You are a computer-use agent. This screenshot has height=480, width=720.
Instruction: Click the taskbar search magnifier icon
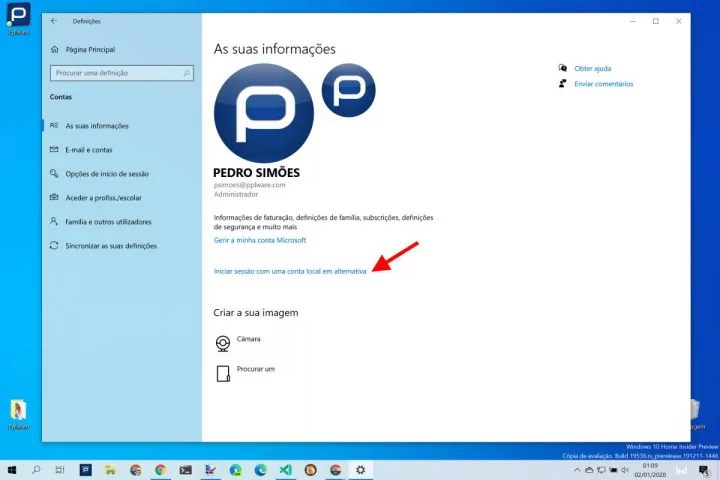coord(37,469)
